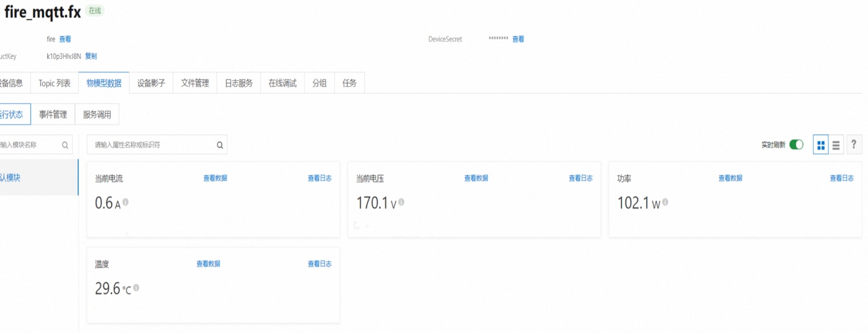Select the 服务调用 sub-tab
Viewport: 868px width, 333px height.
tap(97, 114)
